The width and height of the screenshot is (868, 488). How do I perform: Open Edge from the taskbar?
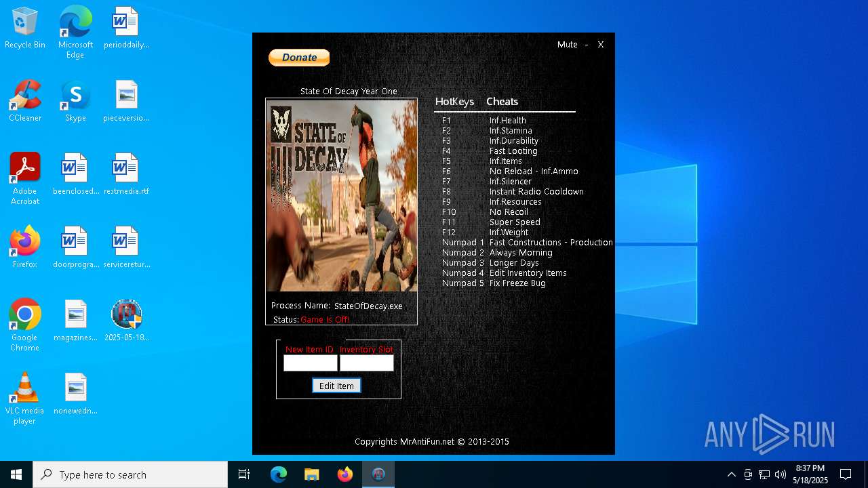coord(279,474)
